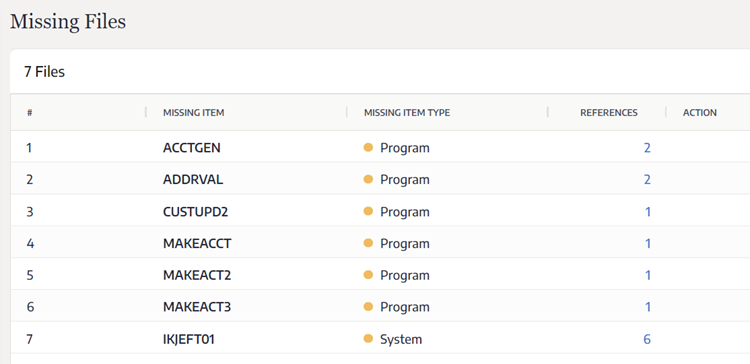Click row number 2 cell
750x364 pixels.
[x=30, y=180]
